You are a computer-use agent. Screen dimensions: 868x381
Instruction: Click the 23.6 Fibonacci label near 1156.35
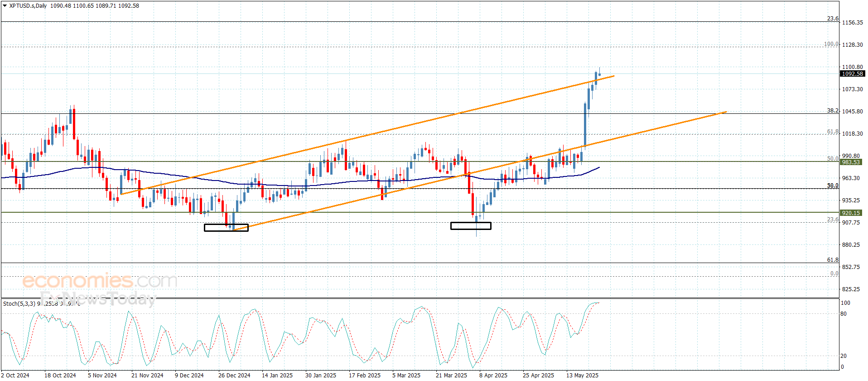(833, 19)
